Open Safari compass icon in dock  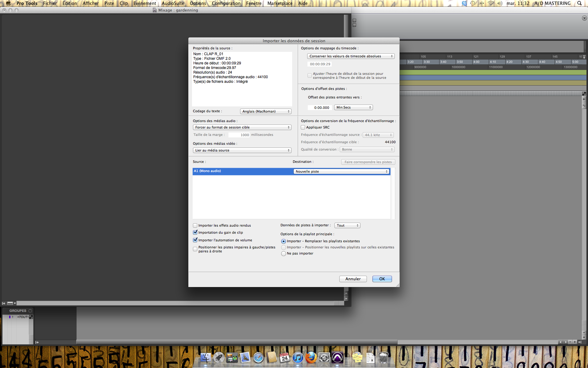[258, 358]
